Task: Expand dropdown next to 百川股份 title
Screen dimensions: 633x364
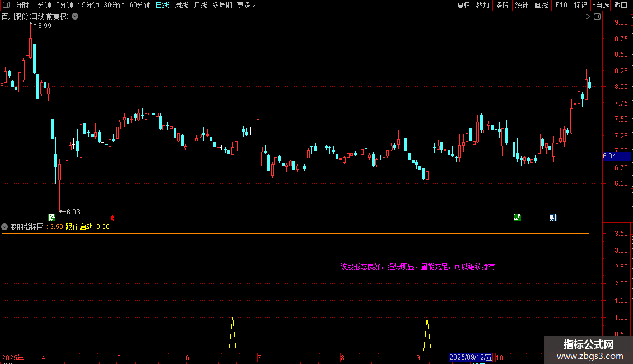Action: (x=75, y=17)
